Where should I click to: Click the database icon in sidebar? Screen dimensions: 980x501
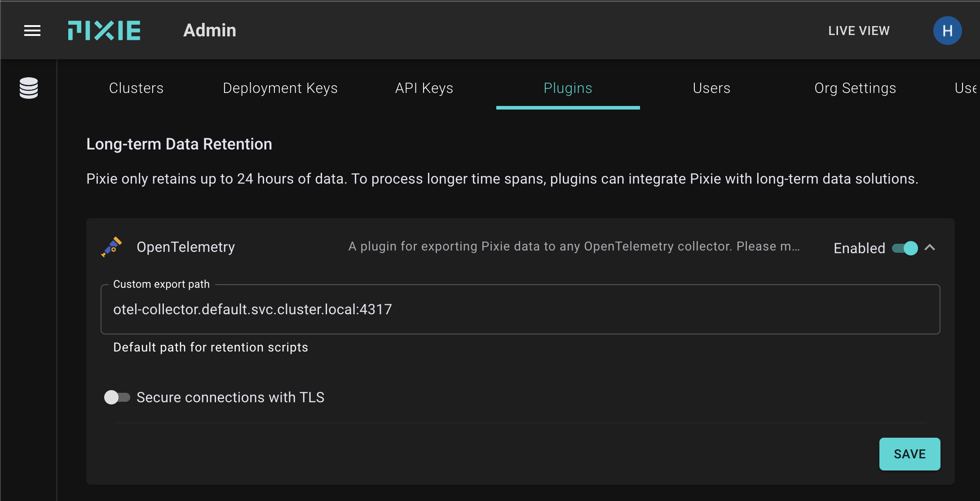(x=29, y=88)
